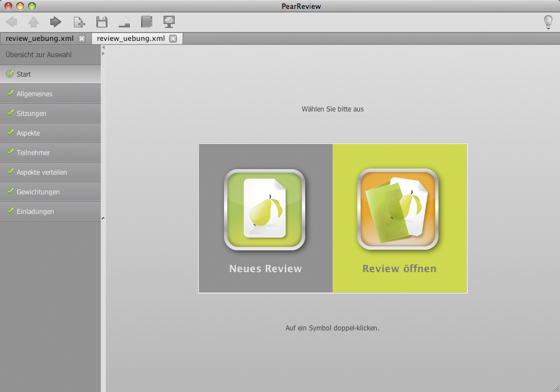Close the active review_uebung.xml tab
Viewport: 560px width, 392px height.
(x=173, y=39)
